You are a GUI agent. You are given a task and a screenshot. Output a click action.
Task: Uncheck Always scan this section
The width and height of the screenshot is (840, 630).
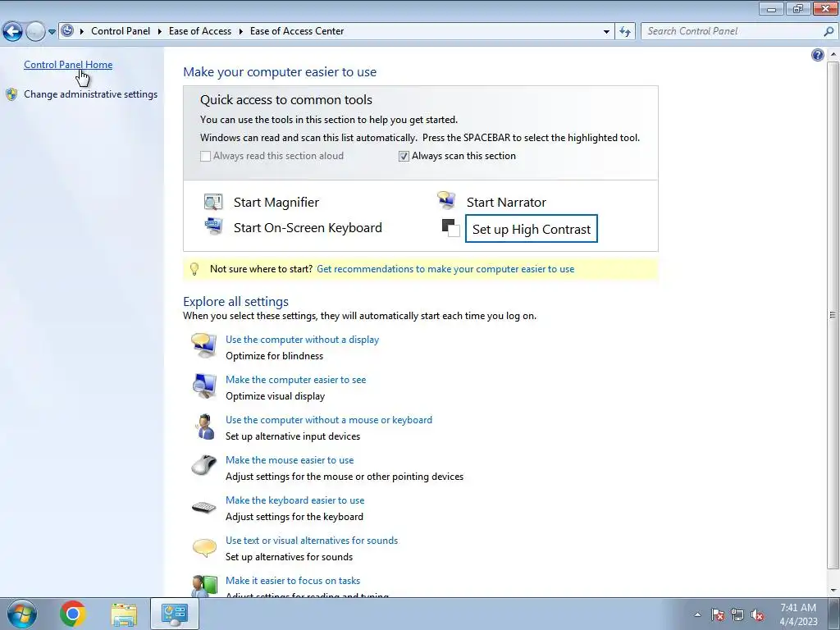404,157
